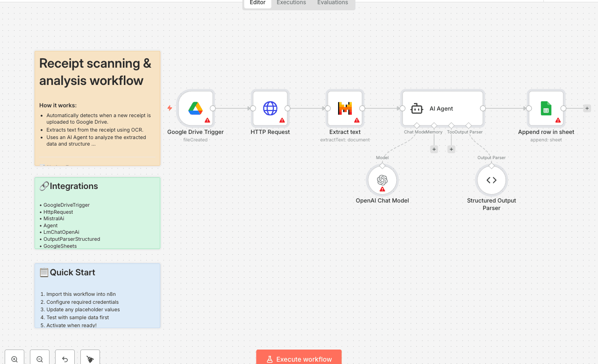Open the Google Drive Trigger node
The image size is (598, 364).
pyautogui.click(x=196, y=108)
